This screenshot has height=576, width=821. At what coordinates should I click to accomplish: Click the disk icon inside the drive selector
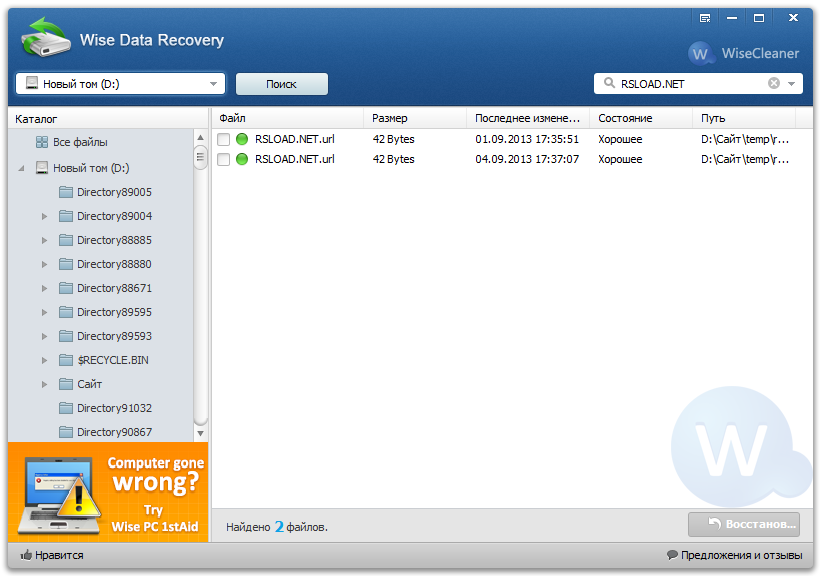28,84
